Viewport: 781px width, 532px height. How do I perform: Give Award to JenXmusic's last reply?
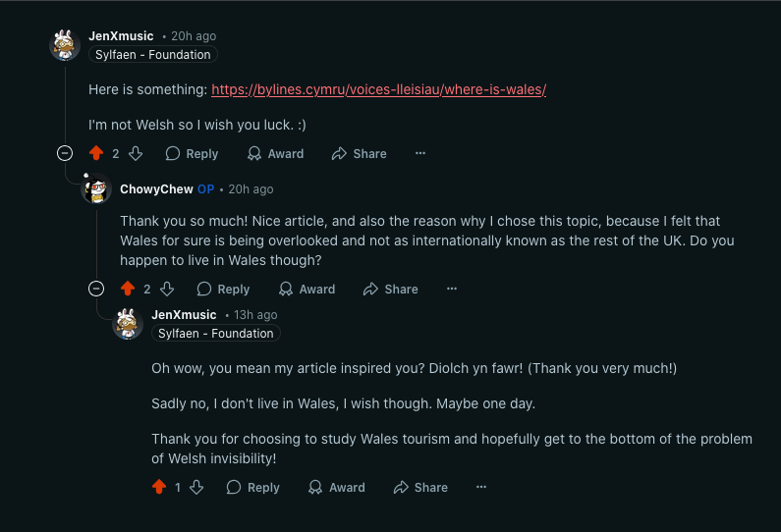point(336,487)
